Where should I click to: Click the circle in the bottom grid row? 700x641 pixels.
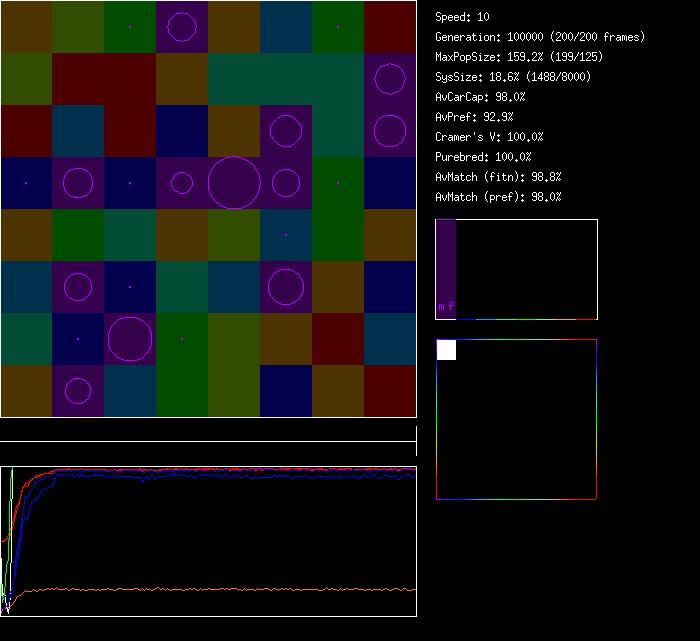78,391
